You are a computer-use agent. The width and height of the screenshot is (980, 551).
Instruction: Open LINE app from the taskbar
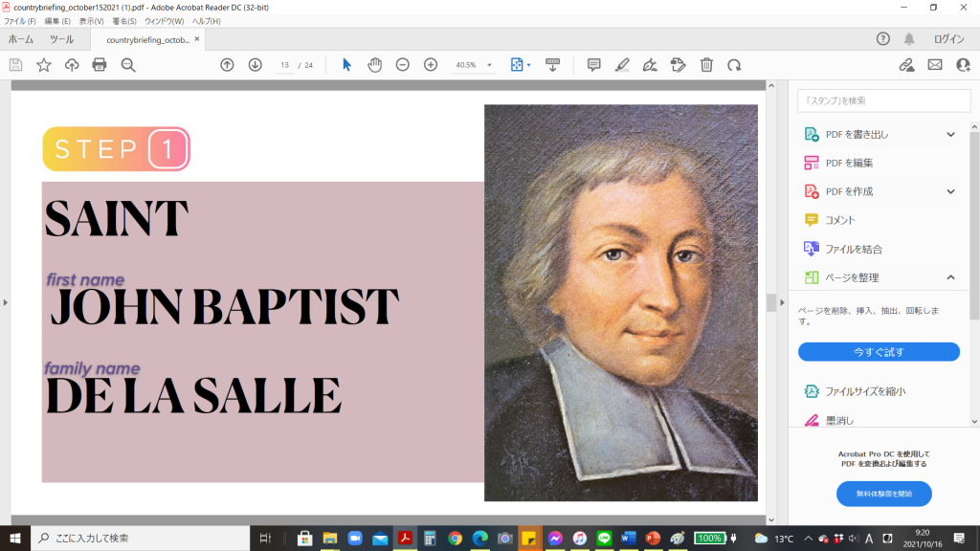pos(604,538)
